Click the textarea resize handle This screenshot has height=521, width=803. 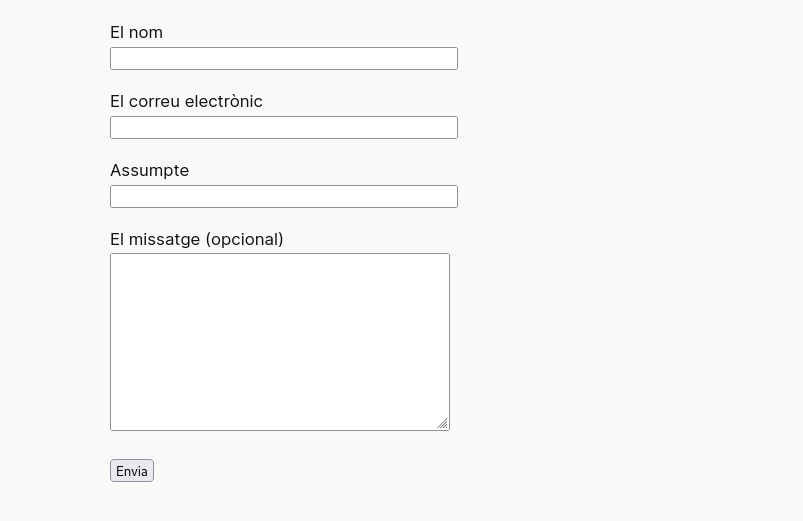click(x=442, y=423)
